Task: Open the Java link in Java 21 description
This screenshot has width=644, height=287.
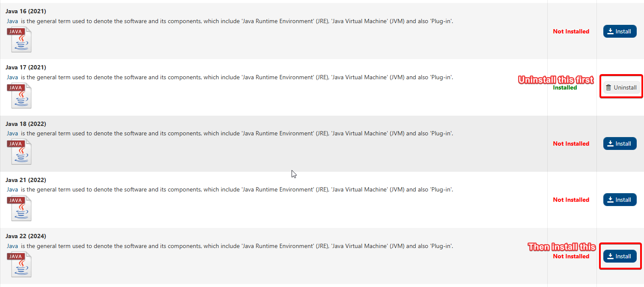Action: click(12, 190)
